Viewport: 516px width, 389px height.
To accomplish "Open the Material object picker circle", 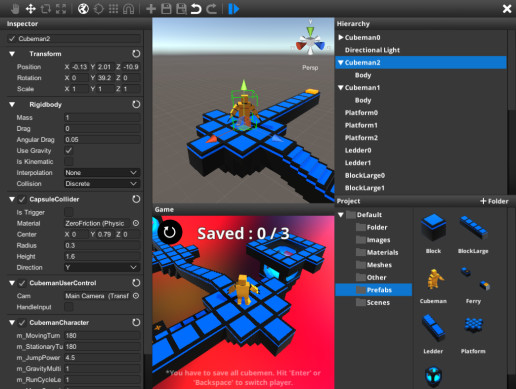I will click(x=136, y=223).
